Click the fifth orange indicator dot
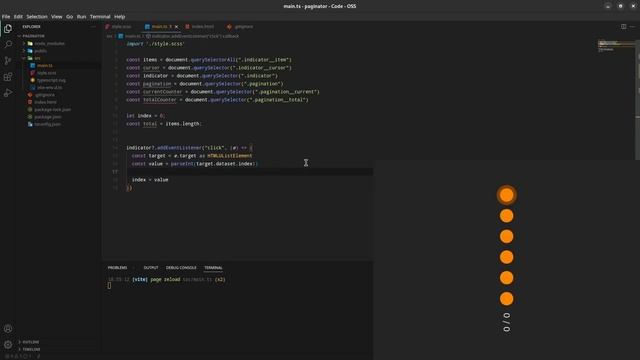This screenshot has width=640, height=360. (507, 278)
